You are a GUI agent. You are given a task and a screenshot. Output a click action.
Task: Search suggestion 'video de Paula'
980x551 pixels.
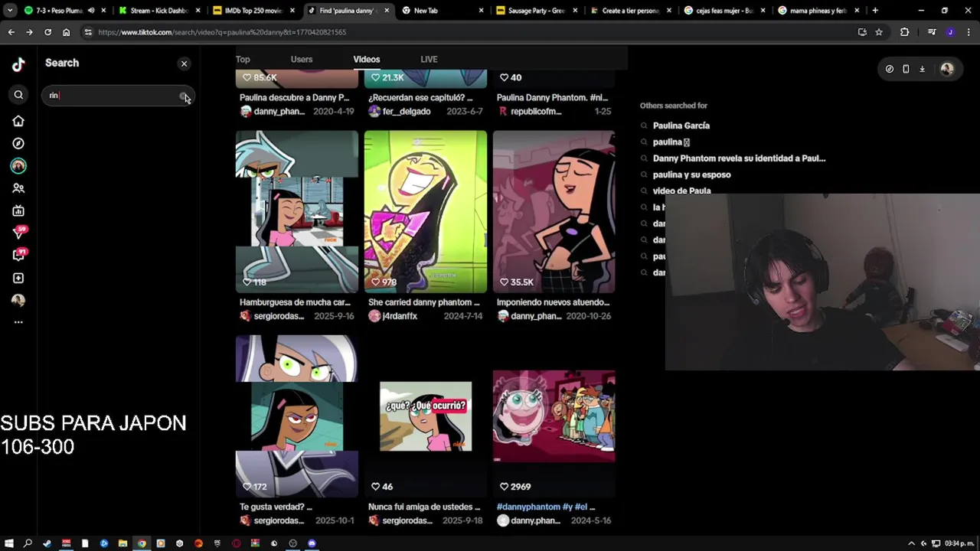click(x=681, y=191)
